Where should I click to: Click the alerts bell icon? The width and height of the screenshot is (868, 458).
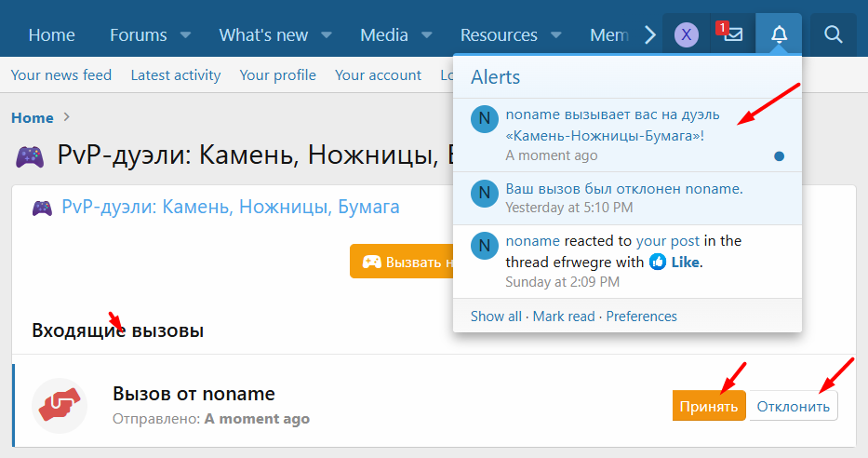[x=779, y=35]
